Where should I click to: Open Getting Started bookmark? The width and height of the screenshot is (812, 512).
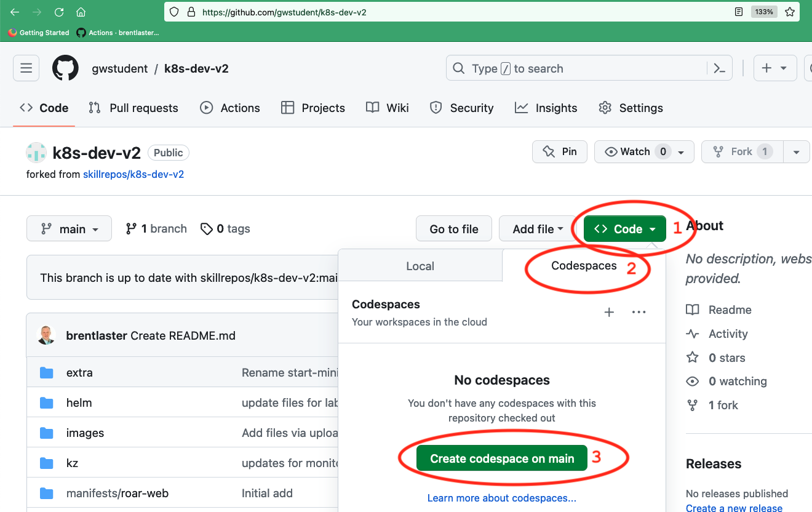point(39,33)
